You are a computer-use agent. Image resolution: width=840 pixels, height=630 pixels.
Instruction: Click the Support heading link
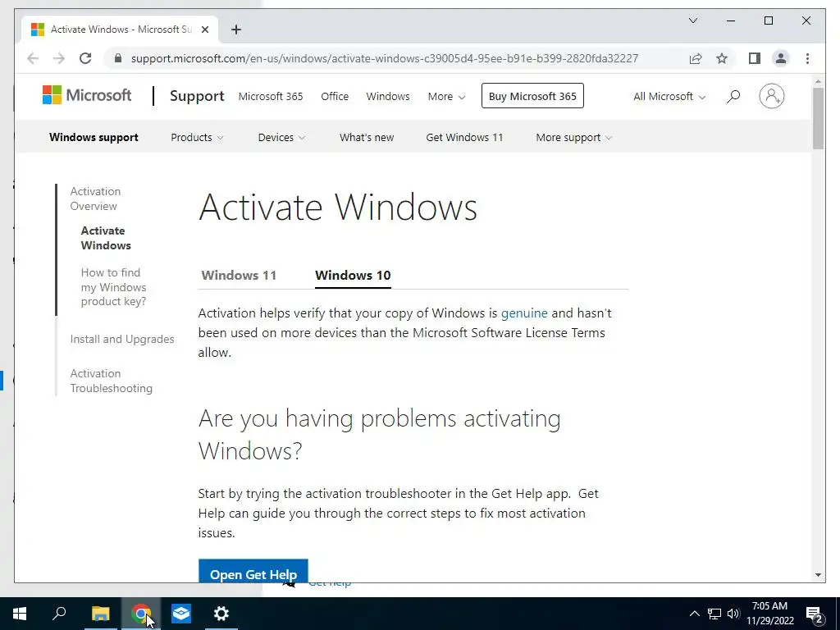197,96
